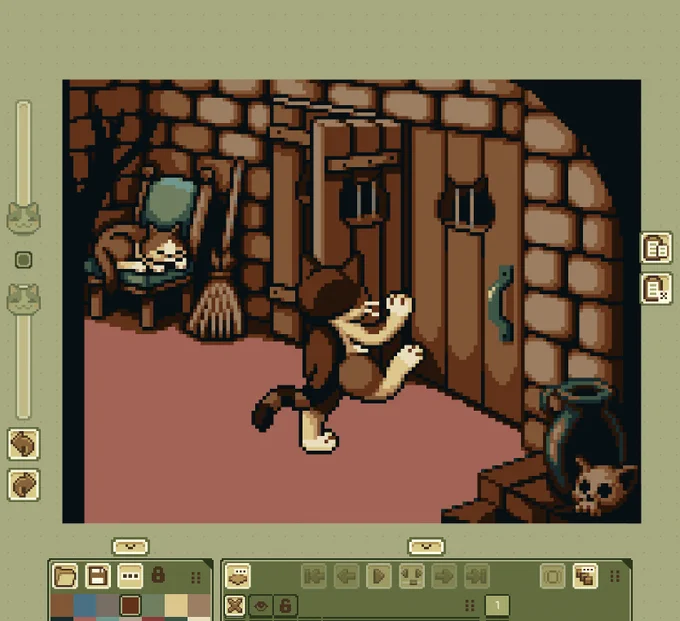Viewport: 680px width, 621px height.
Task: Jump to the first animation frame
Action: pos(314,576)
